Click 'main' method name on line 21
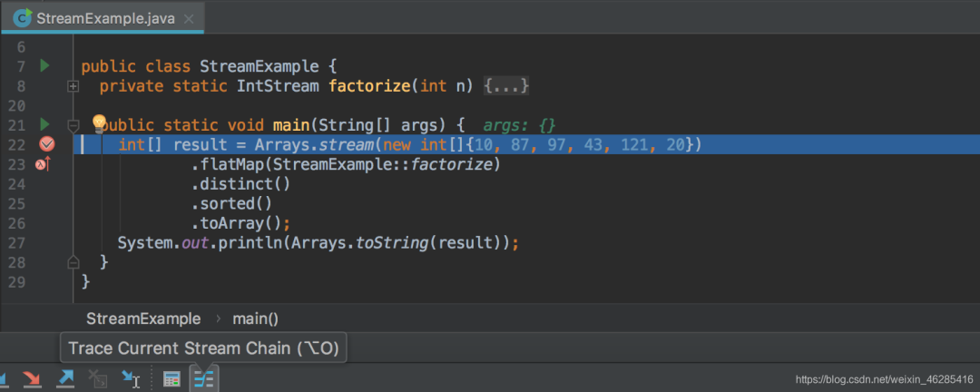The width and height of the screenshot is (980, 392). (290, 125)
